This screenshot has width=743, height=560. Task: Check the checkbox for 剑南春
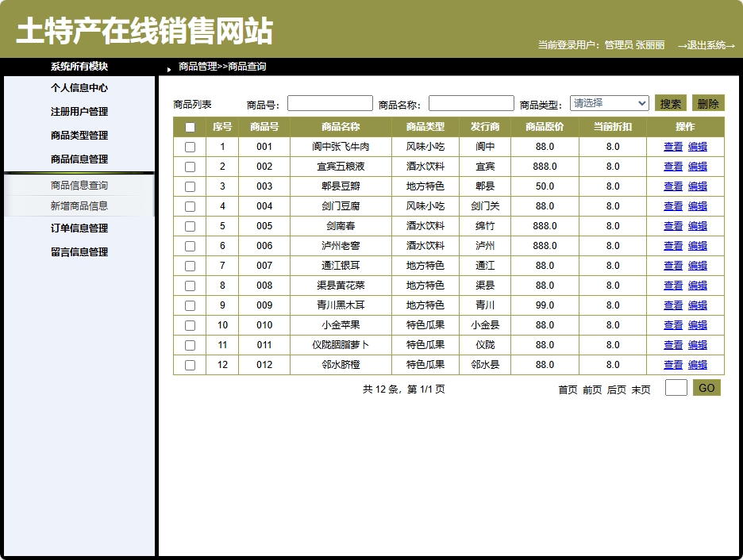click(189, 226)
